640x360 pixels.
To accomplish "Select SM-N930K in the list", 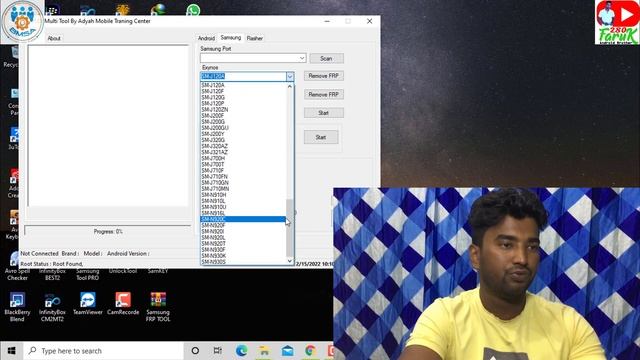I will tap(243, 256).
